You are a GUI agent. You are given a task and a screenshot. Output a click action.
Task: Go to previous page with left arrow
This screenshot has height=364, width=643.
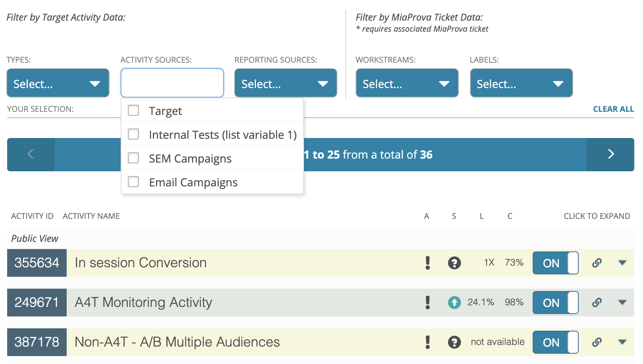(31, 155)
